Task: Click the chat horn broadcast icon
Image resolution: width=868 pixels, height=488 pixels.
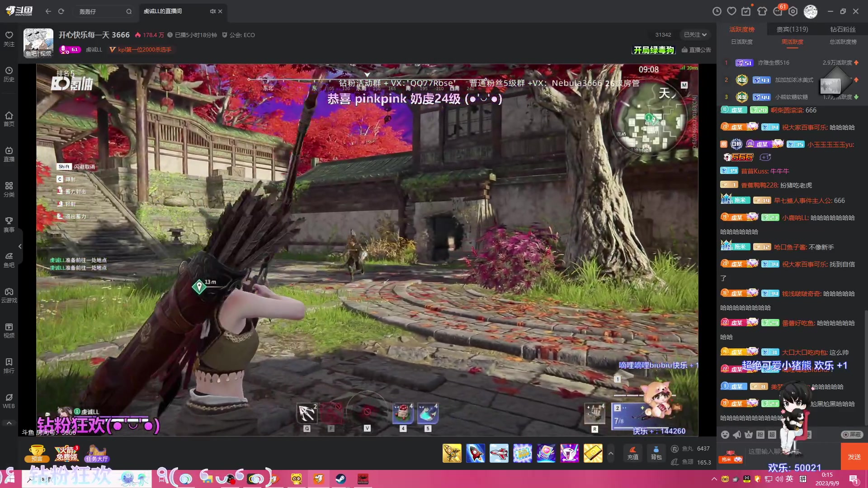Action: pos(737,435)
